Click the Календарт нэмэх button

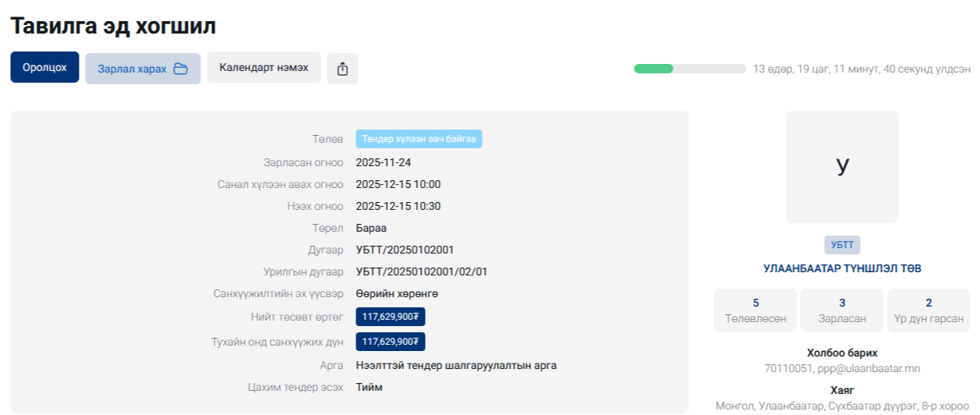[x=264, y=68]
